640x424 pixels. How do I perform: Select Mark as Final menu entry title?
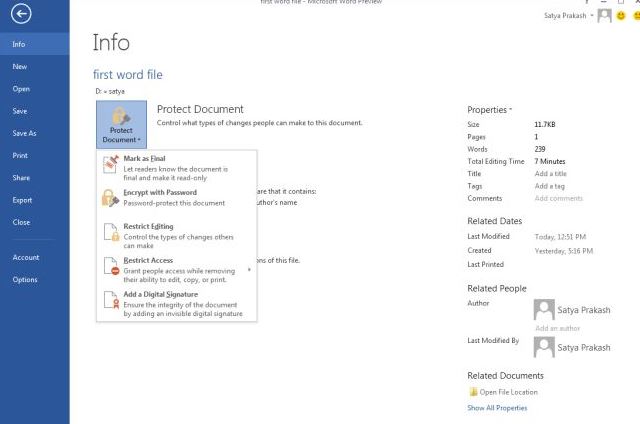144,158
